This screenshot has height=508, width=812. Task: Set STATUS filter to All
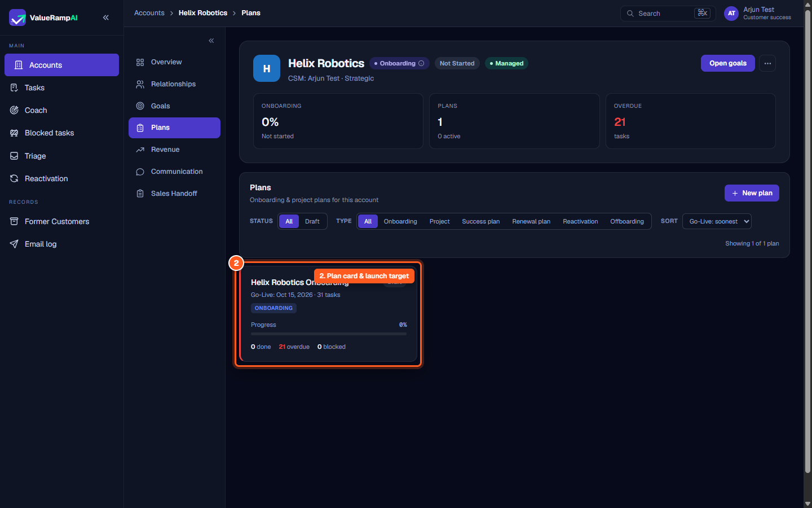coord(289,221)
